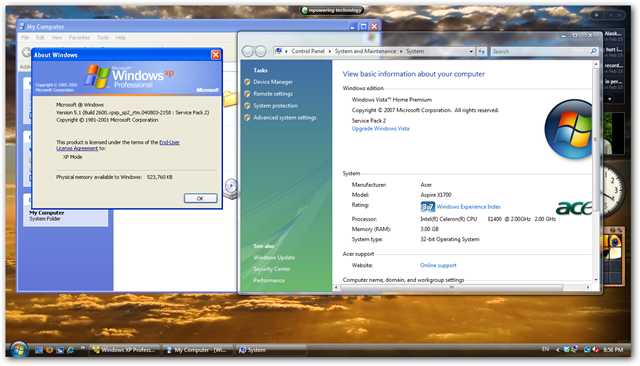Screen dimensions: 640x366
Task: Close the About Windows dialog
Action: [x=216, y=55]
